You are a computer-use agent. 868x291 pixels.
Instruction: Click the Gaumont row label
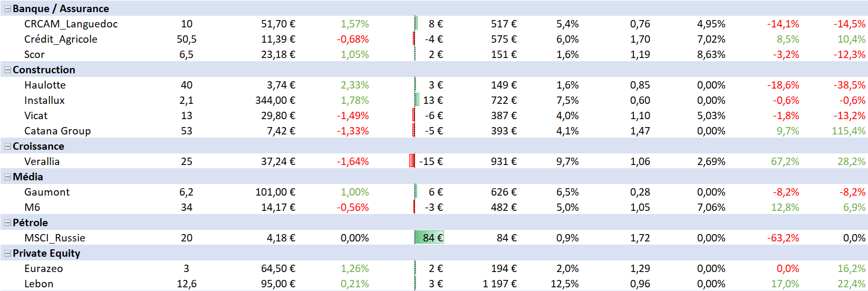click(47, 192)
